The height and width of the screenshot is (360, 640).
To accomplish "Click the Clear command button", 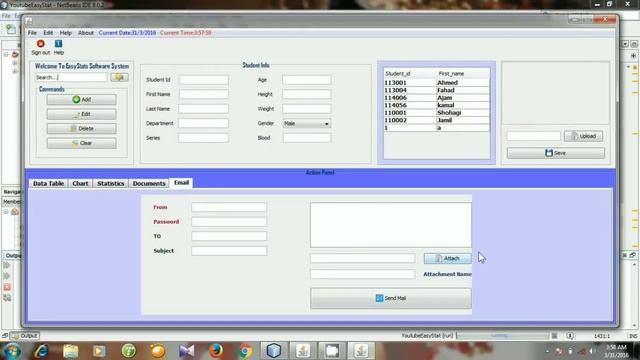I will (81, 143).
